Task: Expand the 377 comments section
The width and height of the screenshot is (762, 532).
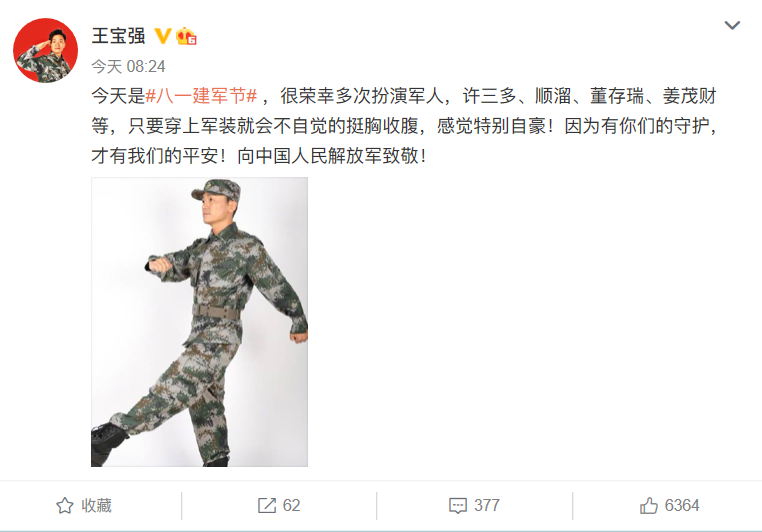Action: click(x=474, y=506)
